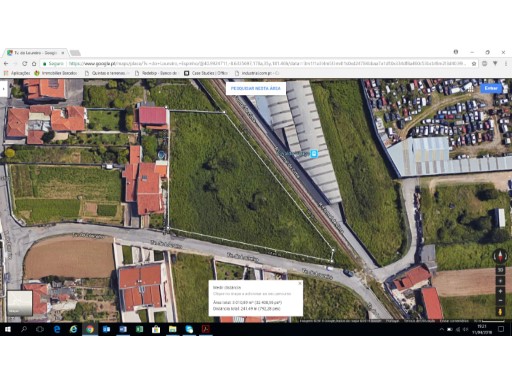Go to the browser home page

pyautogui.click(x=34, y=63)
